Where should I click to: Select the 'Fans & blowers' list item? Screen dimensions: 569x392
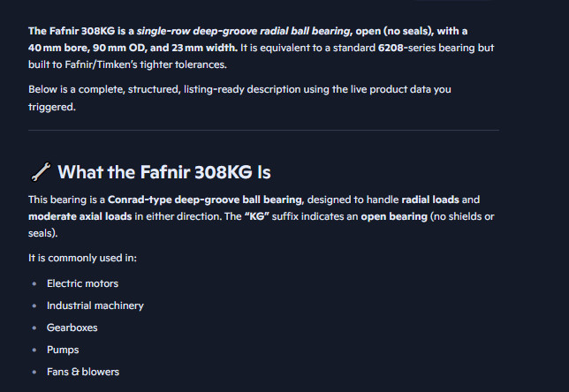point(83,372)
